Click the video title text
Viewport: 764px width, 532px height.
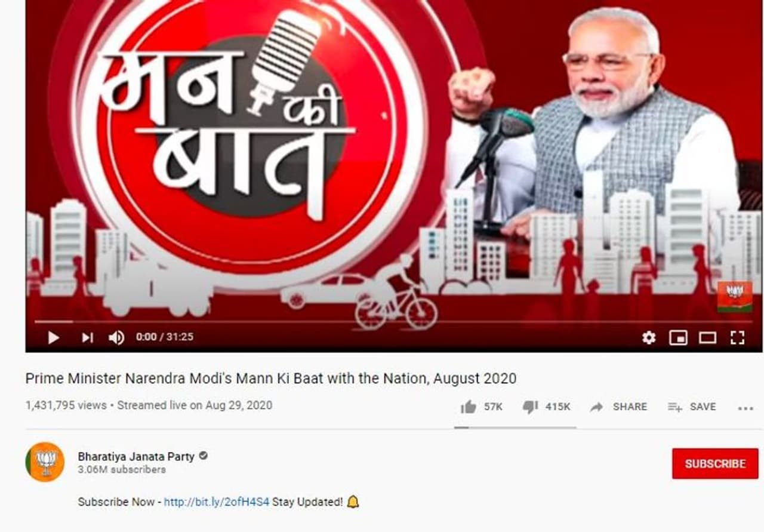tap(271, 379)
